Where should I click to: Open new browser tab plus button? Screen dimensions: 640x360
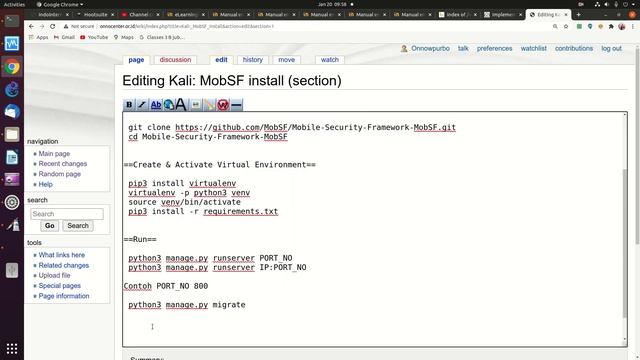578,15
